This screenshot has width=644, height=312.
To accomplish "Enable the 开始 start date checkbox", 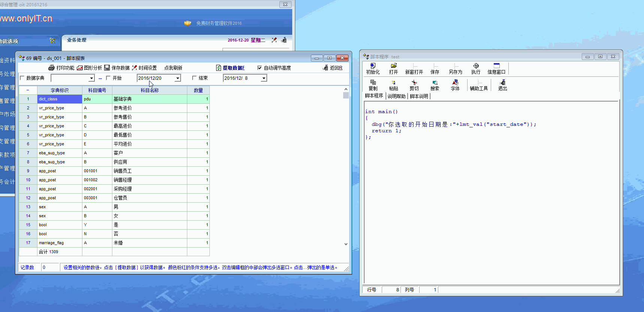I will (109, 78).
